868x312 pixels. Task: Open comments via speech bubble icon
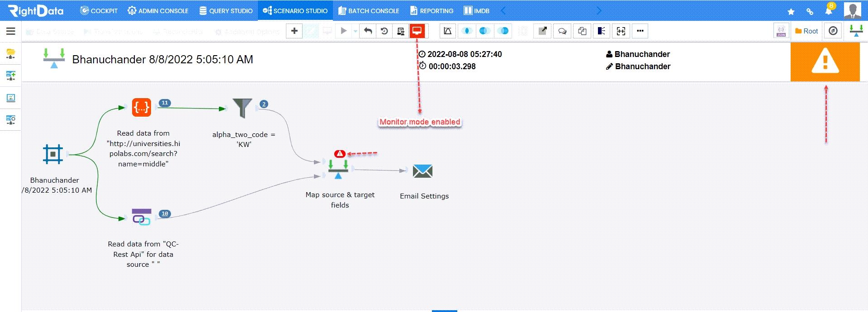(x=562, y=31)
